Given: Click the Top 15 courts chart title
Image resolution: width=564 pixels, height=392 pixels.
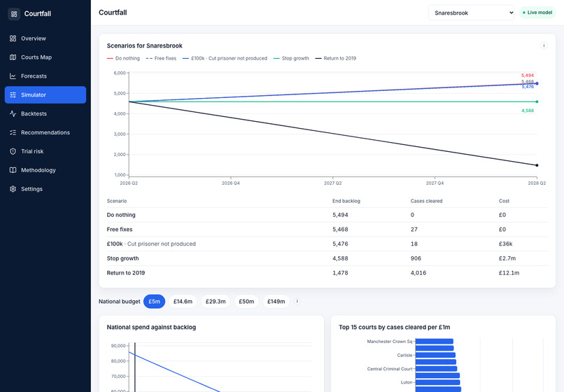Looking at the screenshot, I should tap(394, 327).
